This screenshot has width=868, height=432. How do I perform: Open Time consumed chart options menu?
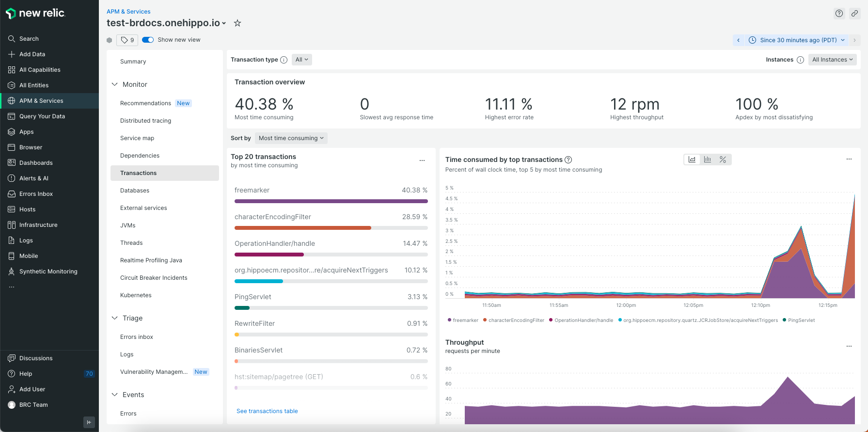tap(849, 159)
